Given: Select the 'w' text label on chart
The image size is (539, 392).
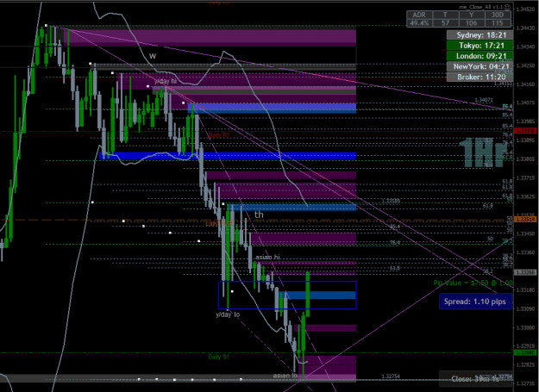Looking at the screenshot, I should pos(153,56).
